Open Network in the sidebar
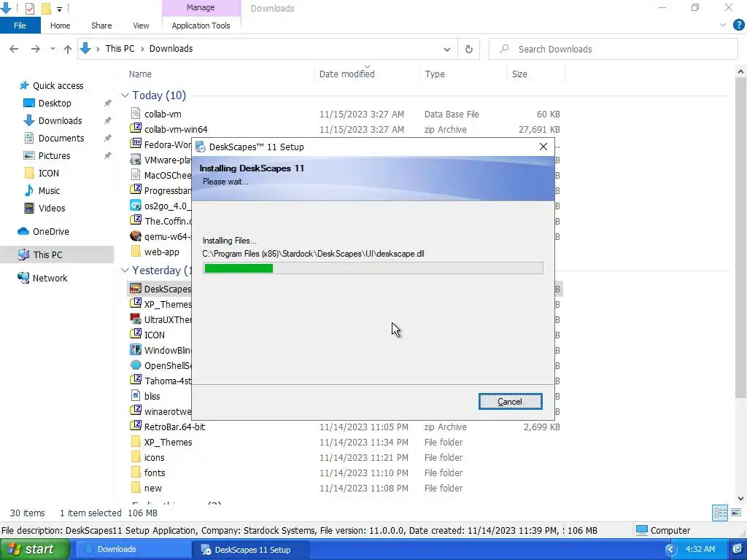 pyautogui.click(x=50, y=278)
